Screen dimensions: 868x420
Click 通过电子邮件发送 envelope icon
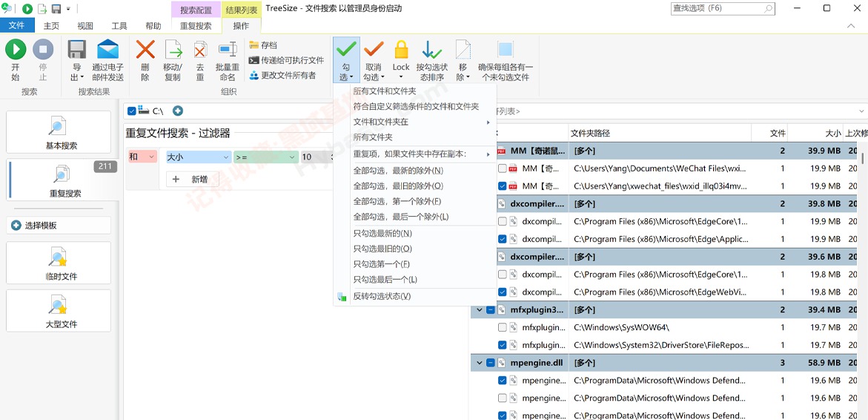[x=108, y=49]
